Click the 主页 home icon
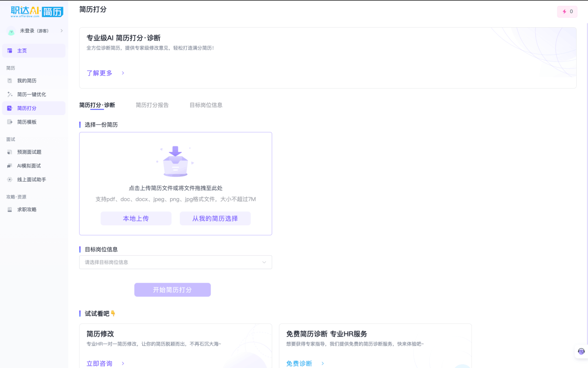 10,51
